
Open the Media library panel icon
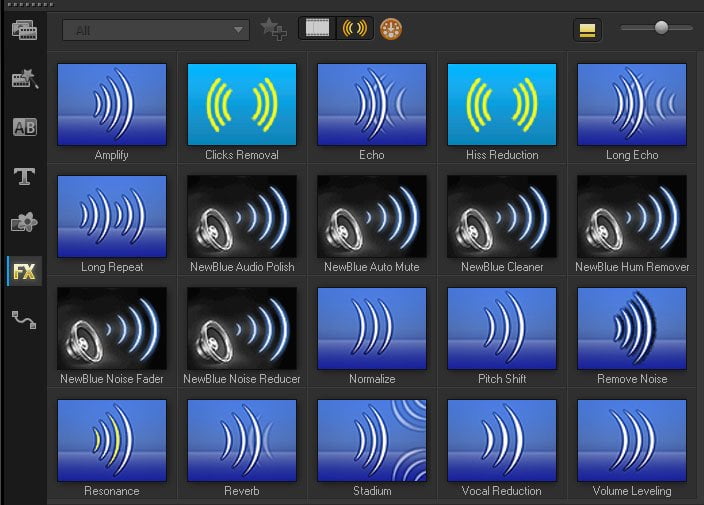pyautogui.click(x=24, y=31)
